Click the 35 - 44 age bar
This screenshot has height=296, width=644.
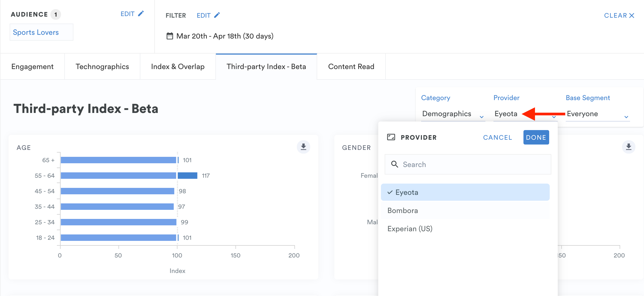point(117,207)
